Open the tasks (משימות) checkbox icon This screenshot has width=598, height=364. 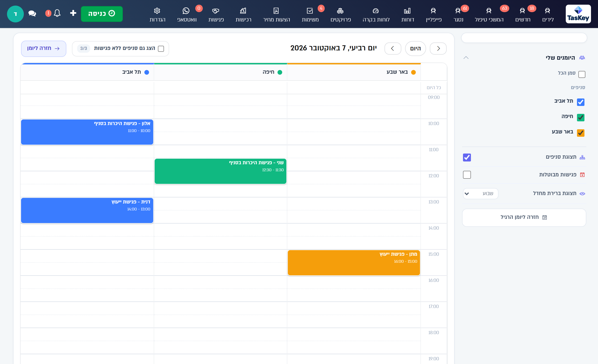pyautogui.click(x=310, y=11)
